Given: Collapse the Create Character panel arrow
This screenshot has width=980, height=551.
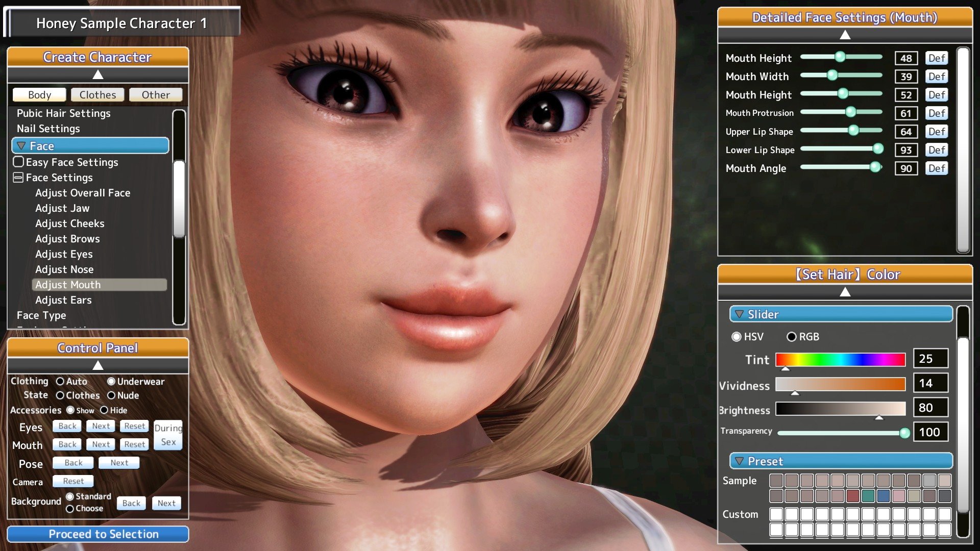Looking at the screenshot, I should click(97, 75).
